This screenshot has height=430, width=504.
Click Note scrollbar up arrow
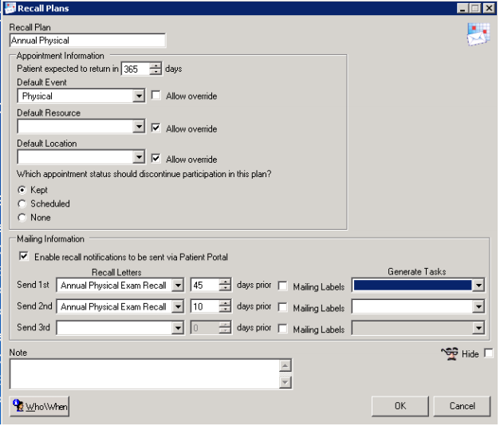[285, 365]
